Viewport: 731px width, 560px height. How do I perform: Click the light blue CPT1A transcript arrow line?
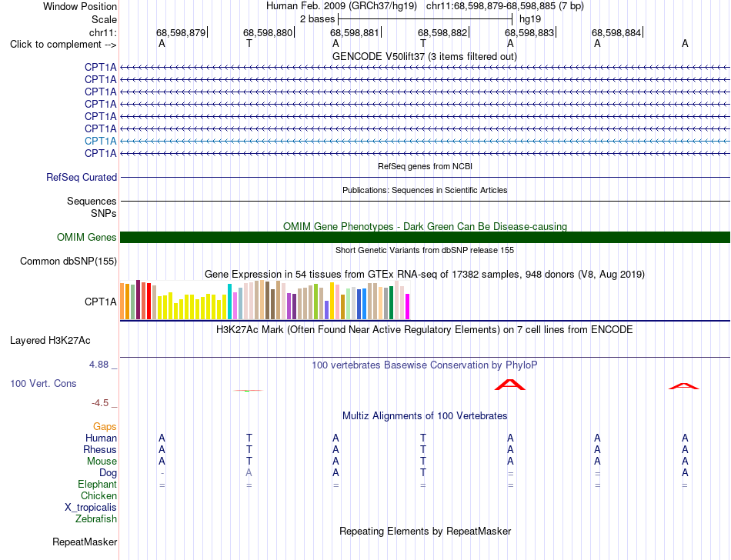(x=426, y=141)
